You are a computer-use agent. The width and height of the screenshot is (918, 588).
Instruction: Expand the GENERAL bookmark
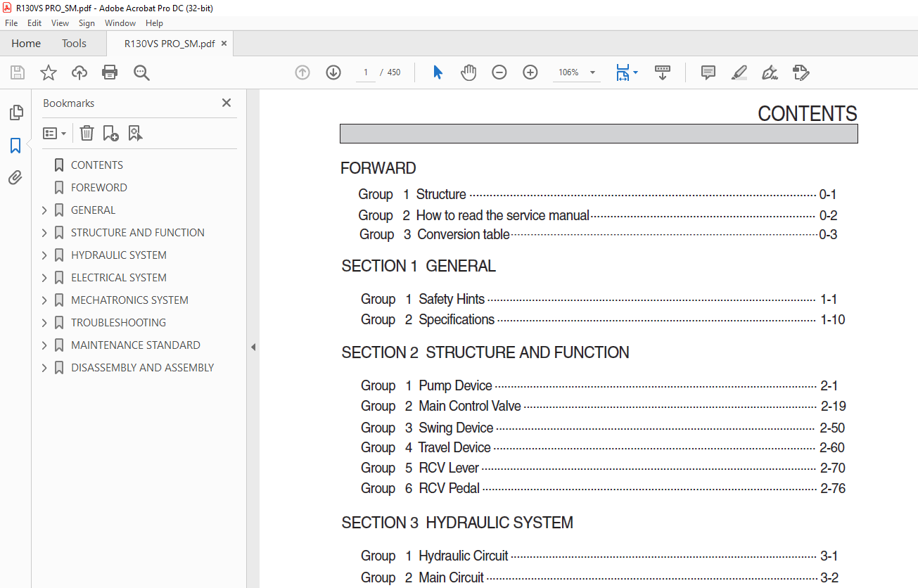[44, 210]
